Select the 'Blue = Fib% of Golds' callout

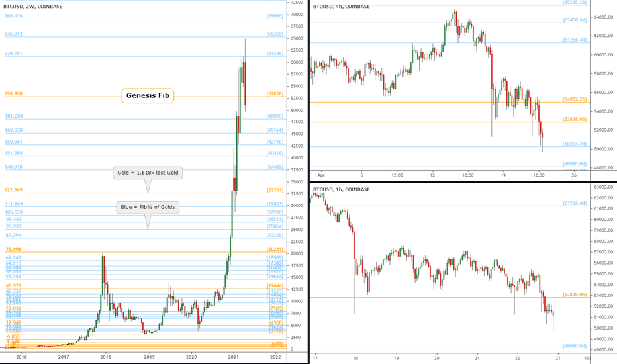pos(148,207)
